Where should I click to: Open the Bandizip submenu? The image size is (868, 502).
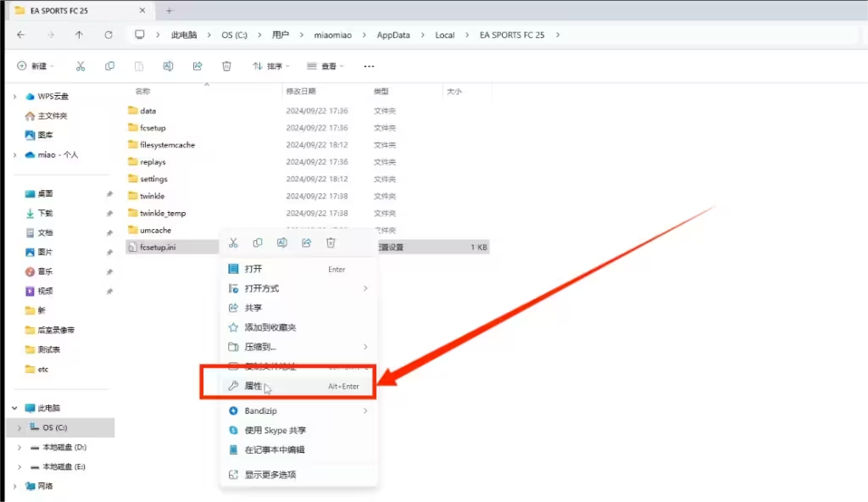[298, 410]
